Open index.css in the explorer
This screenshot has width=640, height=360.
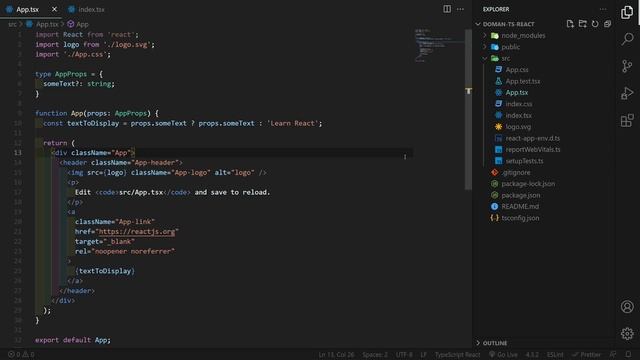518,104
